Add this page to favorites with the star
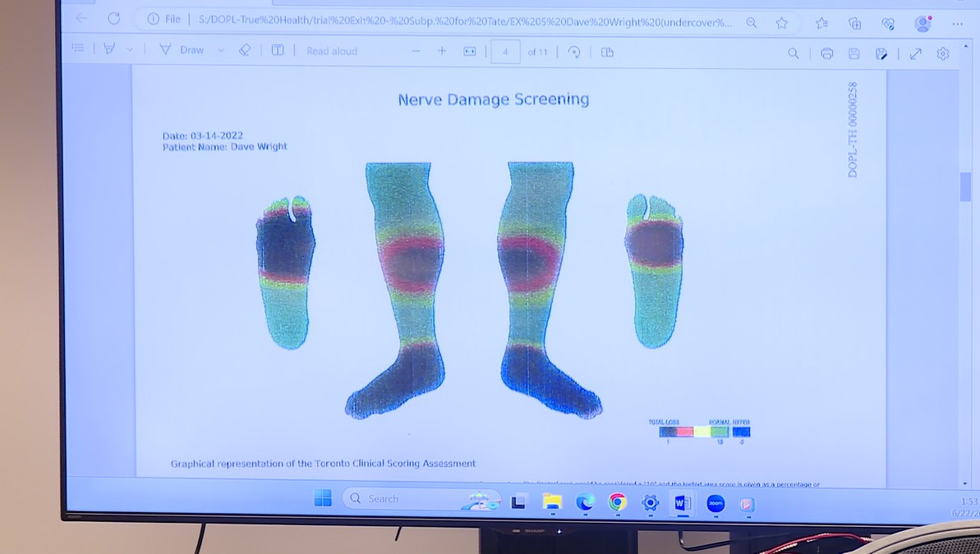Image resolution: width=980 pixels, height=554 pixels. [781, 23]
